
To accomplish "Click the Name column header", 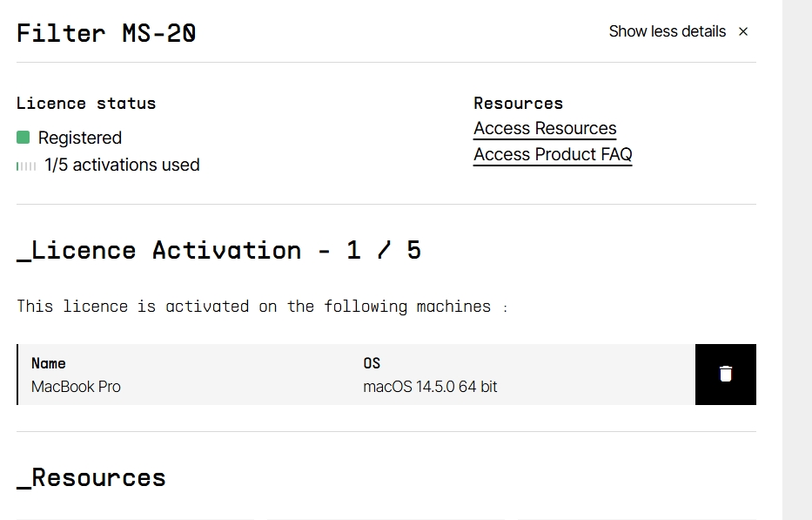I will (x=49, y=363).
